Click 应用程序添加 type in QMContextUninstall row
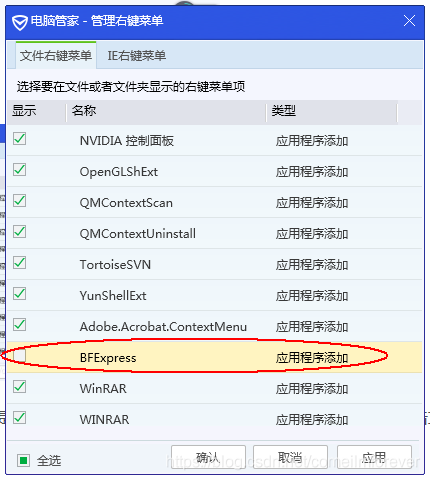The height and width of the screenshot is (480, 430). point(312,234)
